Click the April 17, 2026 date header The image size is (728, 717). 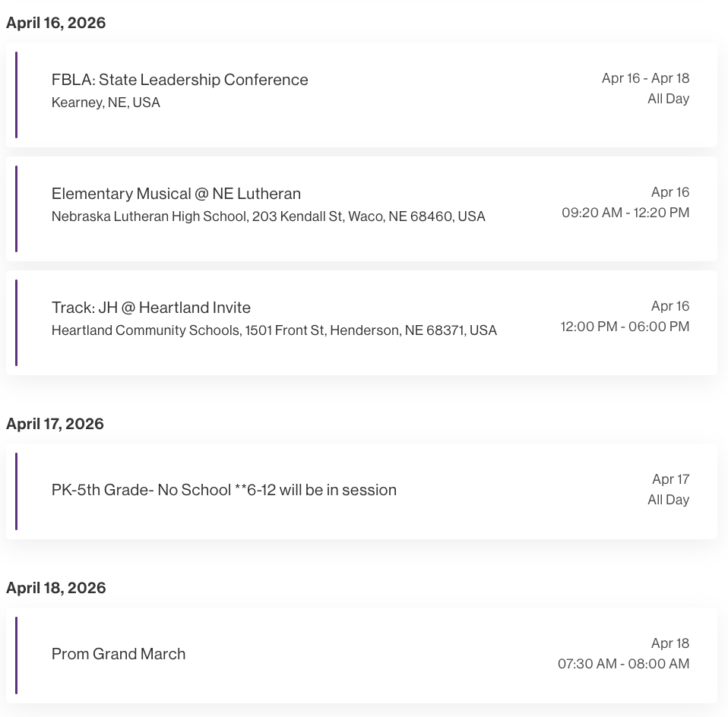click(x=55, y=424)
